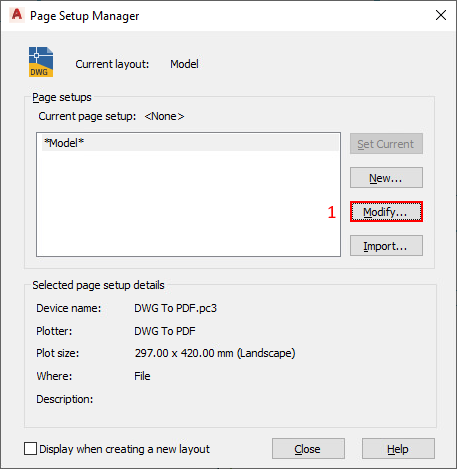Close the dialog with the X icon
Image resolution: width=457 pixels, height=469 pixels.
[x=441, y=15]
